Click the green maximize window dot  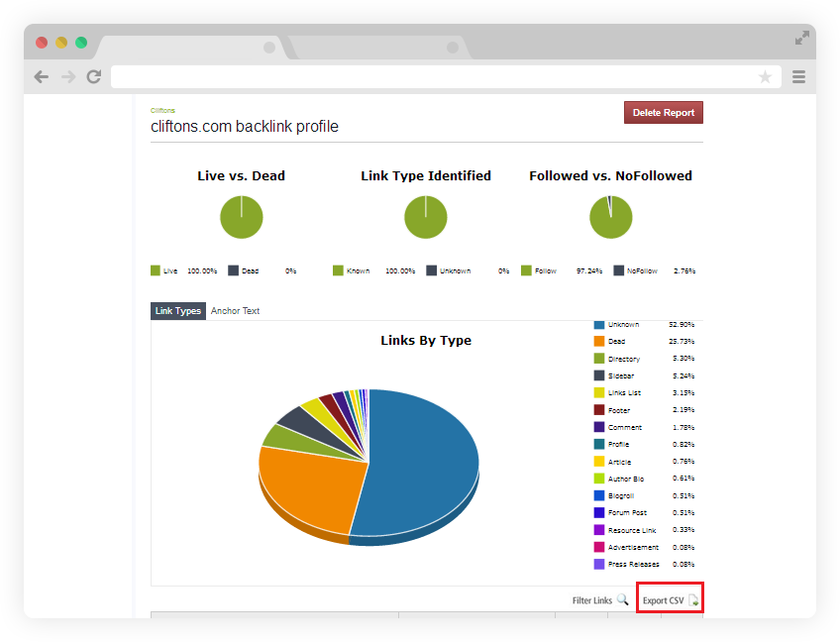(x=81, y=43)
